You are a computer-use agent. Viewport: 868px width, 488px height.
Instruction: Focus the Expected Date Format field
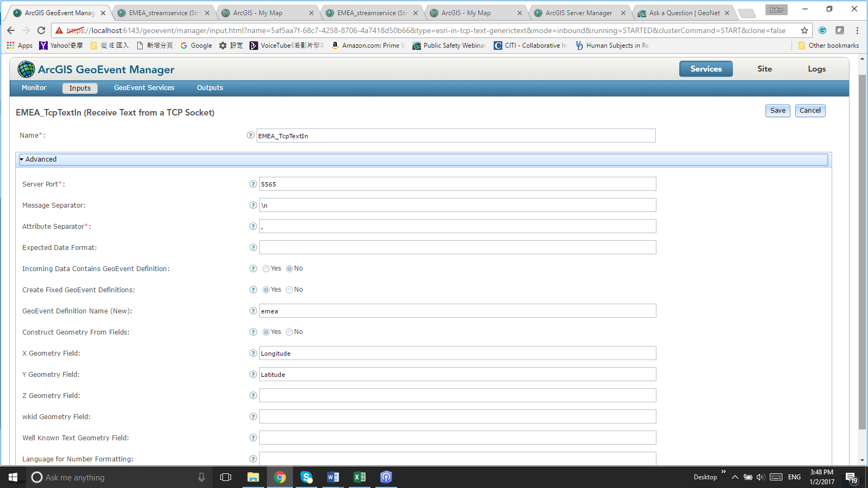(x=458, y=248)
